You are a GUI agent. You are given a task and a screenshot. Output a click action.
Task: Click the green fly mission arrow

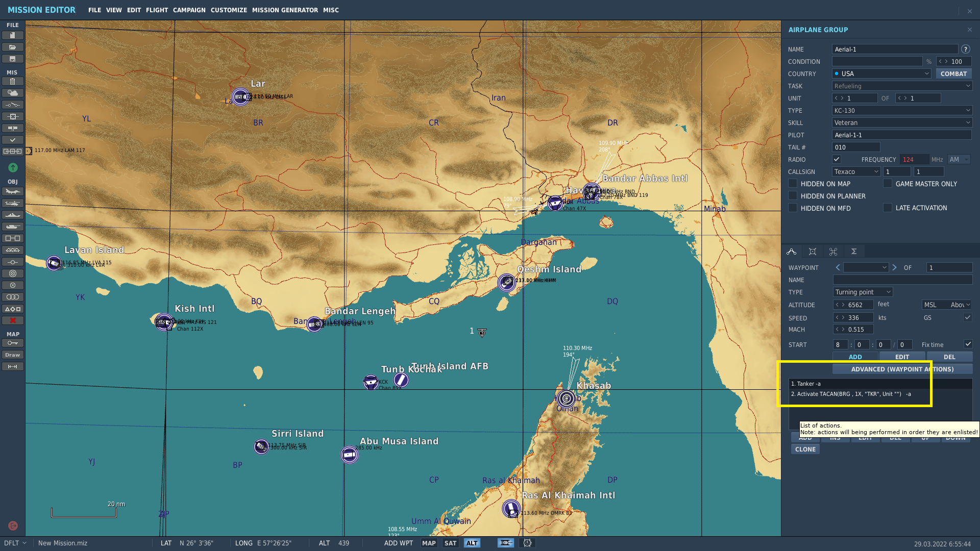[13, 167]
